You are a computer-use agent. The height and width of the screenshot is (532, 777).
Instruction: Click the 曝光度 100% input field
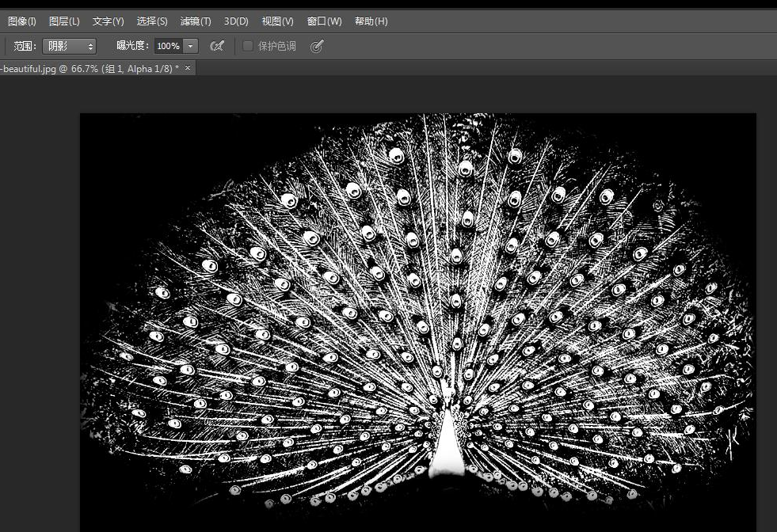pyautogui.click(x=168, y=47)
